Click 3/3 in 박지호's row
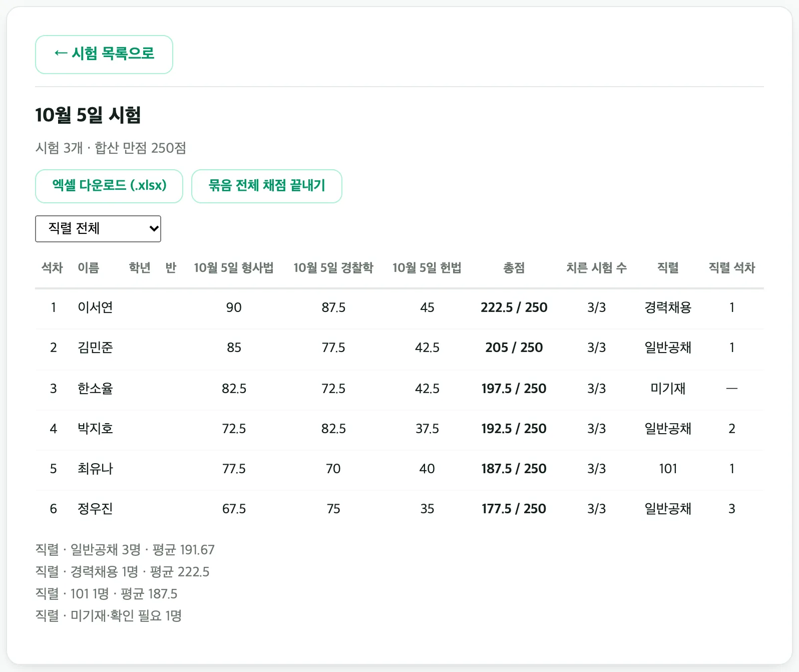This screenshot has width=799, height=672. click(597, 429)
